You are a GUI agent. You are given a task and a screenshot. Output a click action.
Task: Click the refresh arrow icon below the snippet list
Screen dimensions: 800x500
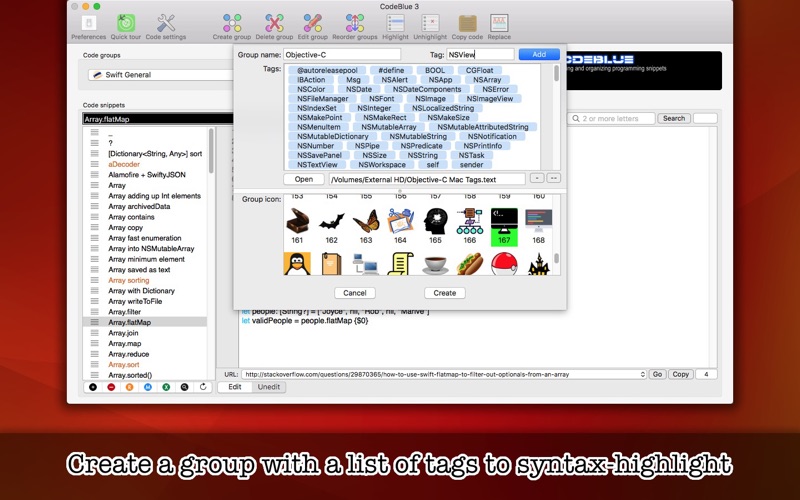pyautogui.click(x=203, y=387)
